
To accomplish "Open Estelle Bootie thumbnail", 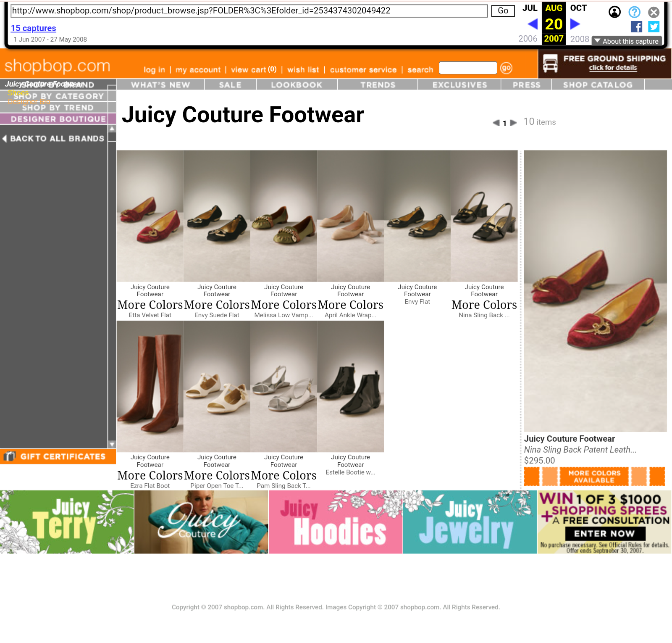I will 350,387.
